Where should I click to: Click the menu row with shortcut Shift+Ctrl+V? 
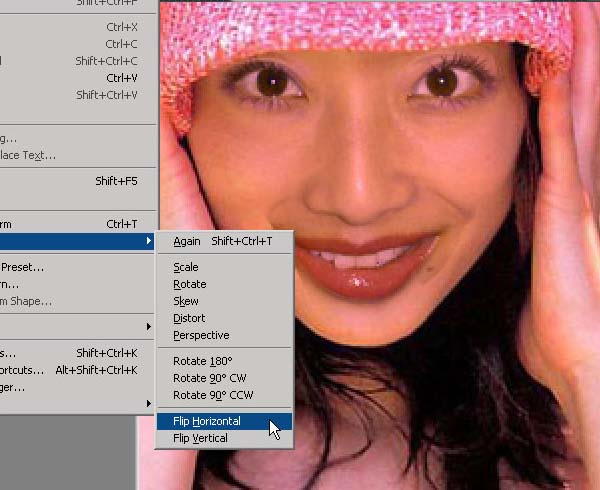[77, 95]
